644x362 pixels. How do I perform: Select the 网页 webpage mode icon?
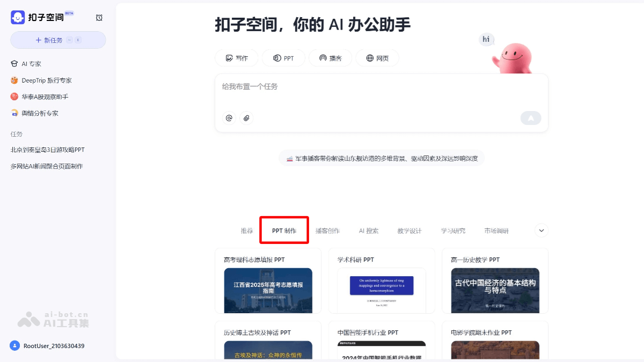tap(369, 57)
